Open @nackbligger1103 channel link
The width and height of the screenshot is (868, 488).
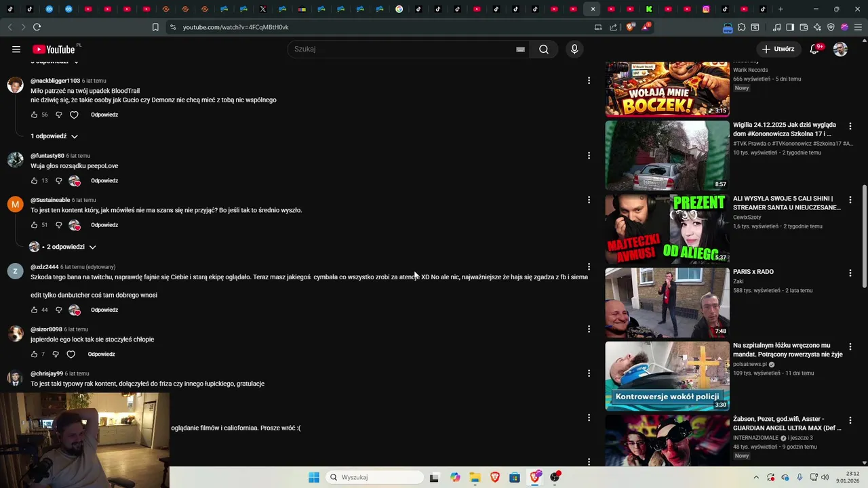click(x=55, y=81)
